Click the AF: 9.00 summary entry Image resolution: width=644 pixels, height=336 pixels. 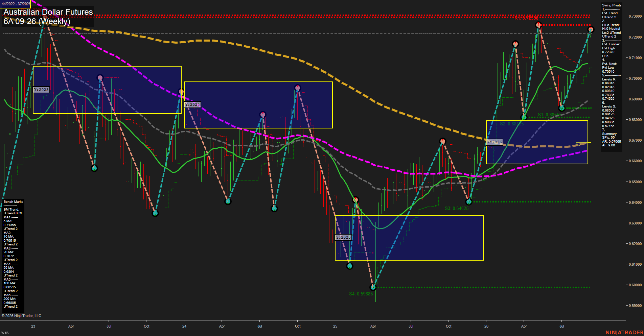pyautogui.click(x=608, y=145)
